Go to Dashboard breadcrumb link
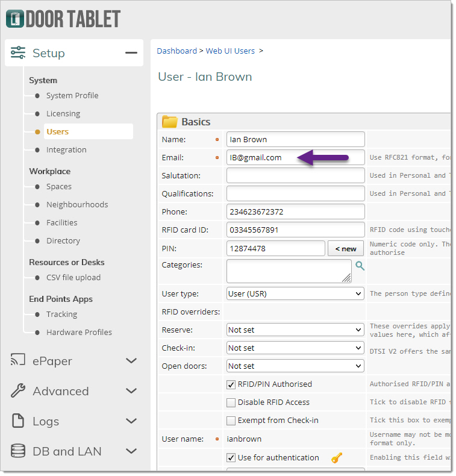 176,51
